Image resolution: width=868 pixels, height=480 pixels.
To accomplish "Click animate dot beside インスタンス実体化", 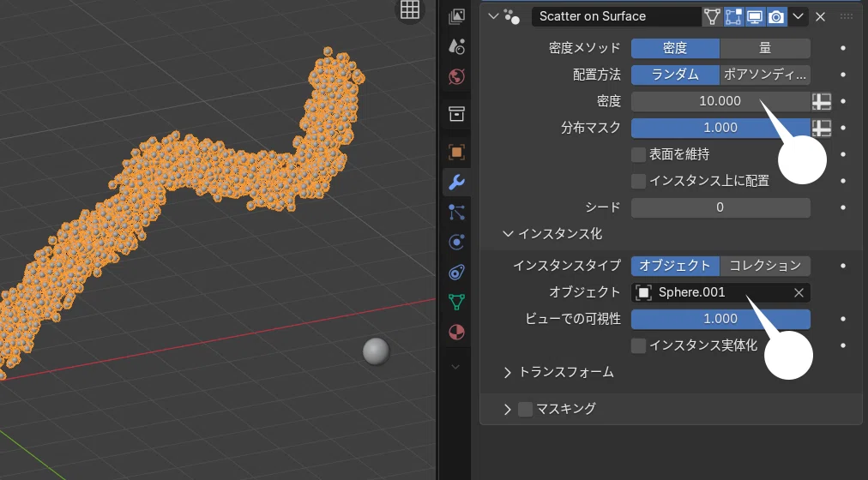I will tap(843, 345).
